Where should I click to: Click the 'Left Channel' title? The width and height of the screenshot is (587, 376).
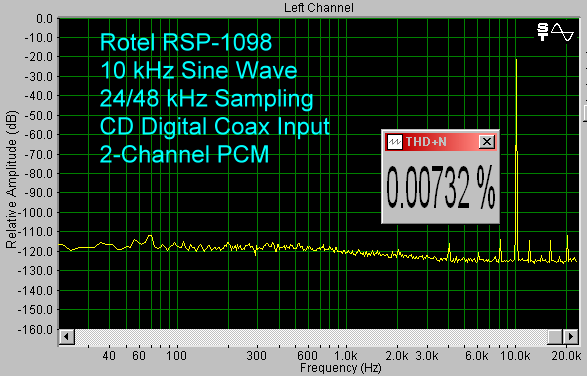(319, 7)
